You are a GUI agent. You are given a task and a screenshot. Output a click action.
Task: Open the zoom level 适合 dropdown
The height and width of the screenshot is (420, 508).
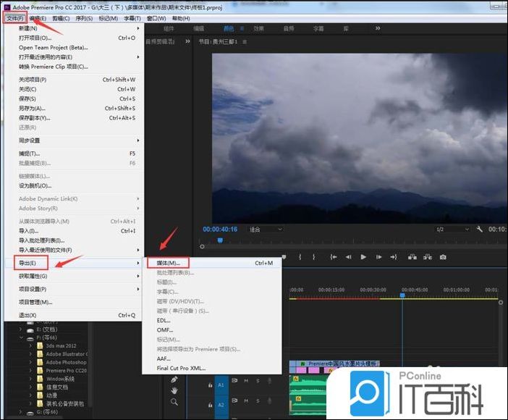265,230
